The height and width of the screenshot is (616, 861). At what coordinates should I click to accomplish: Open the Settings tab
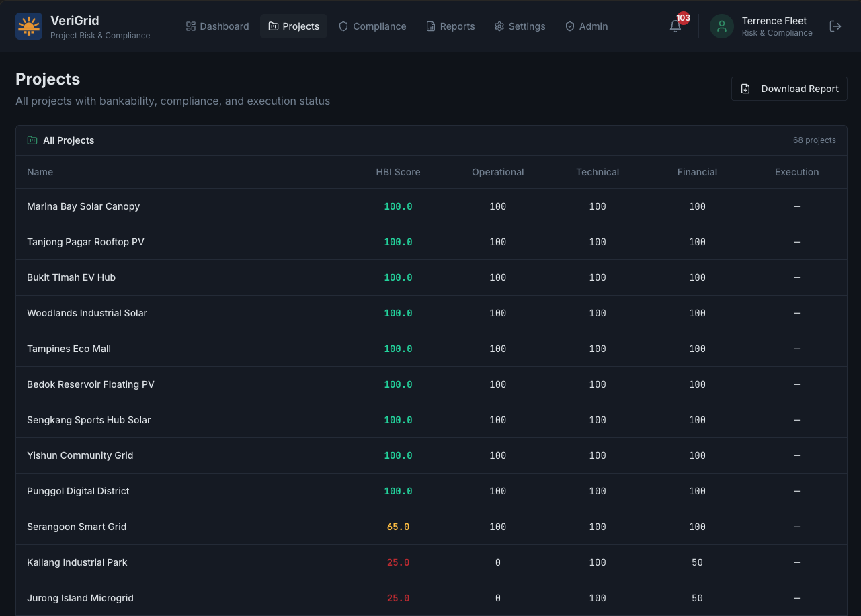point(520,26)
